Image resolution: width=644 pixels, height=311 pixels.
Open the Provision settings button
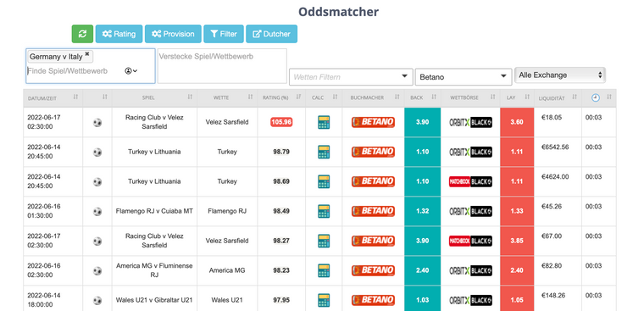point(173,34)
